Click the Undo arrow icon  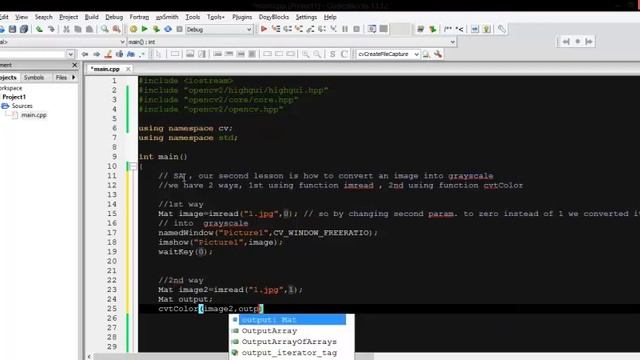pos(39,29)
